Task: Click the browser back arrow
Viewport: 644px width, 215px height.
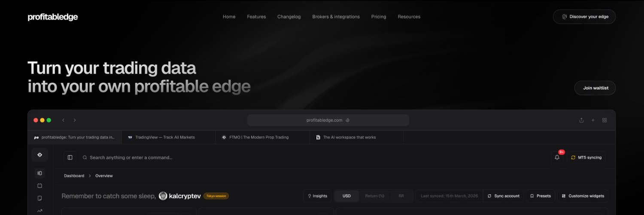Action: (63, 120)
